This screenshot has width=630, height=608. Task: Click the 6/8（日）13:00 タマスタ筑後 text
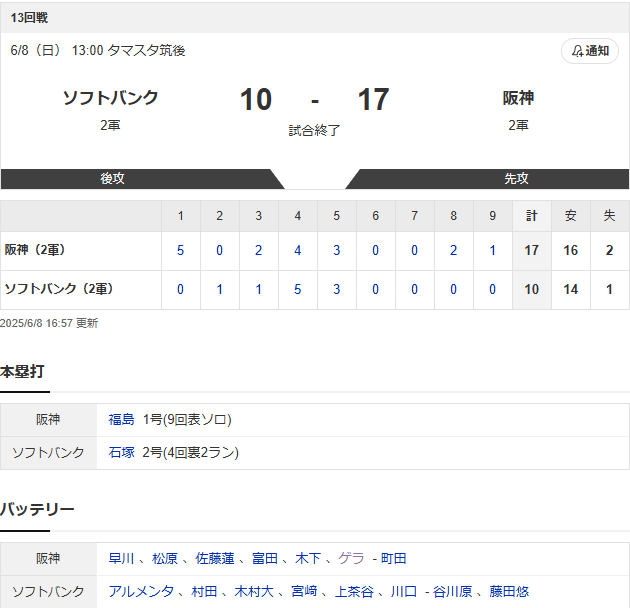(x=98, y=51)
